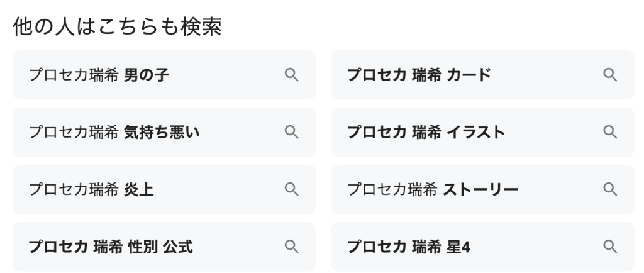
Task: Click magnifier icon next to 気持ち悪い
Action: [x=291, y=132]
